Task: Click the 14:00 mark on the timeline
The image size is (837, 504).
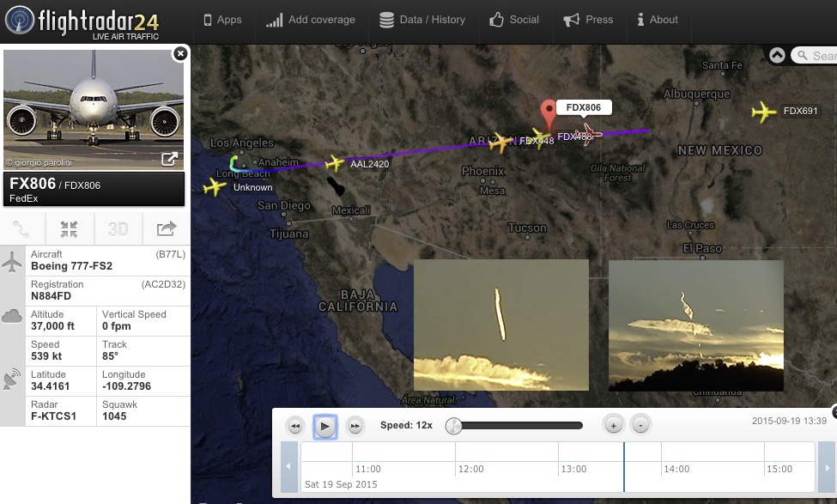Action: point(676,469)
